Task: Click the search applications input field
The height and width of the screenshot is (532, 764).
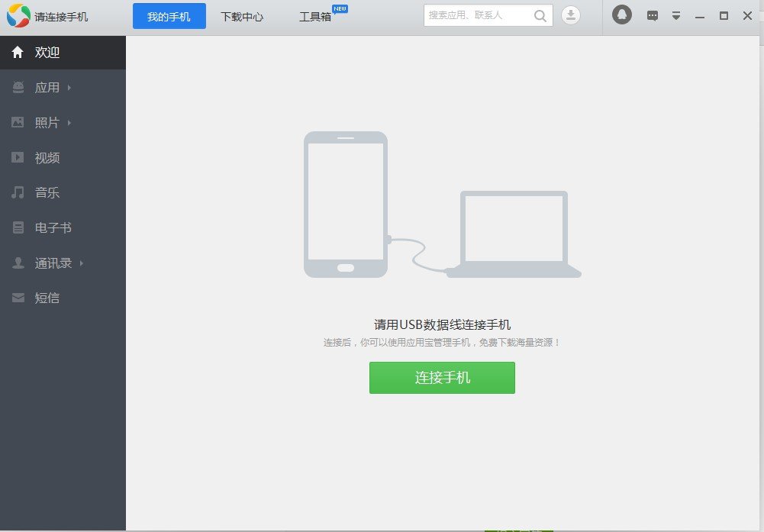Action: tap(481, 15)
